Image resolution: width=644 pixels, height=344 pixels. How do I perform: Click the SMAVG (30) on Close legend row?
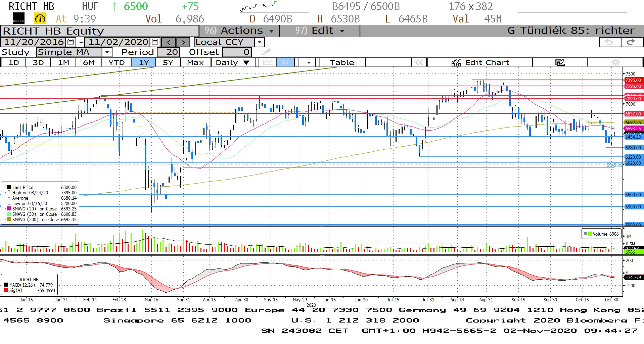coord(42,214)
